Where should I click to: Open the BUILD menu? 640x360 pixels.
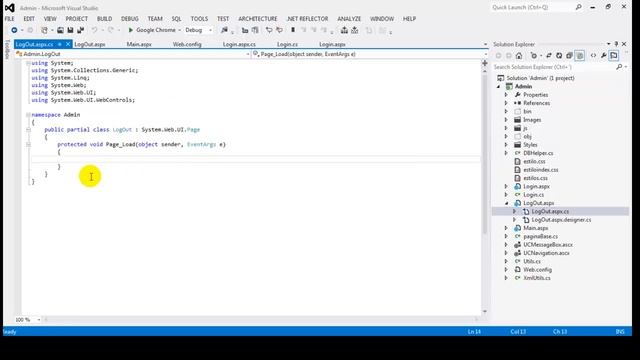[104, 19]
